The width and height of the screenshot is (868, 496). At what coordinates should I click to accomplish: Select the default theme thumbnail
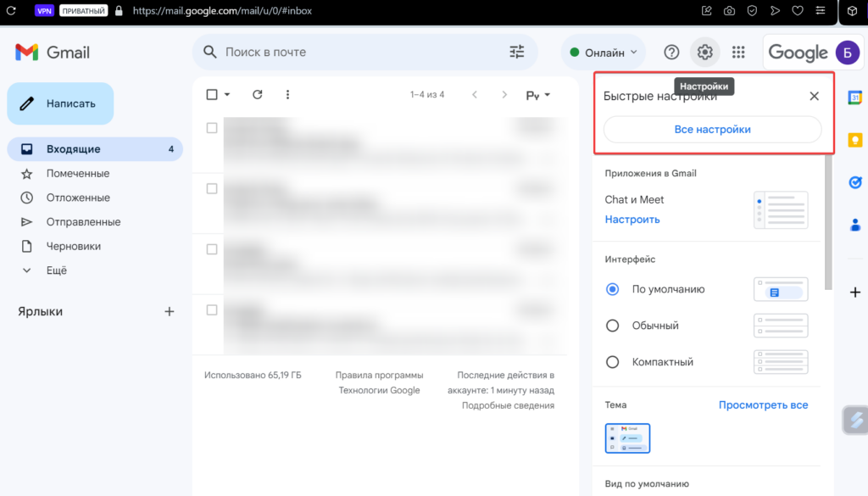627,438
